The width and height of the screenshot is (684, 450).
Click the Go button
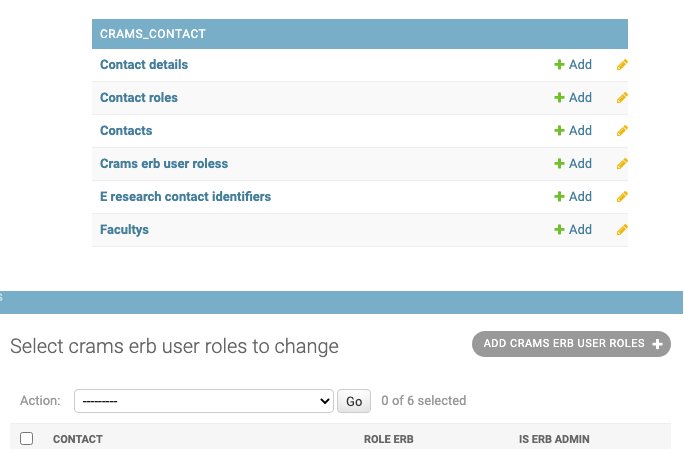354,401
